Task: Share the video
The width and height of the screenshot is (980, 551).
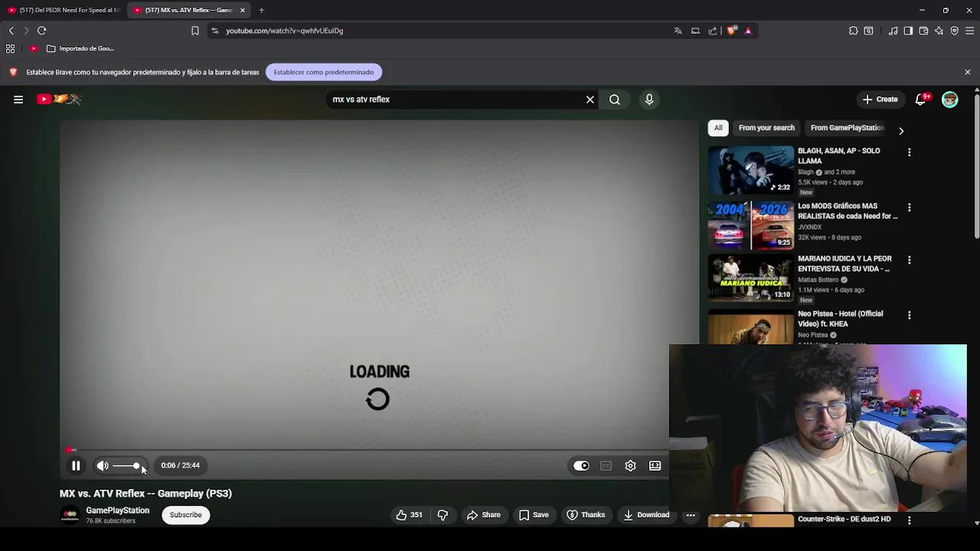Action: click(483, 515)
